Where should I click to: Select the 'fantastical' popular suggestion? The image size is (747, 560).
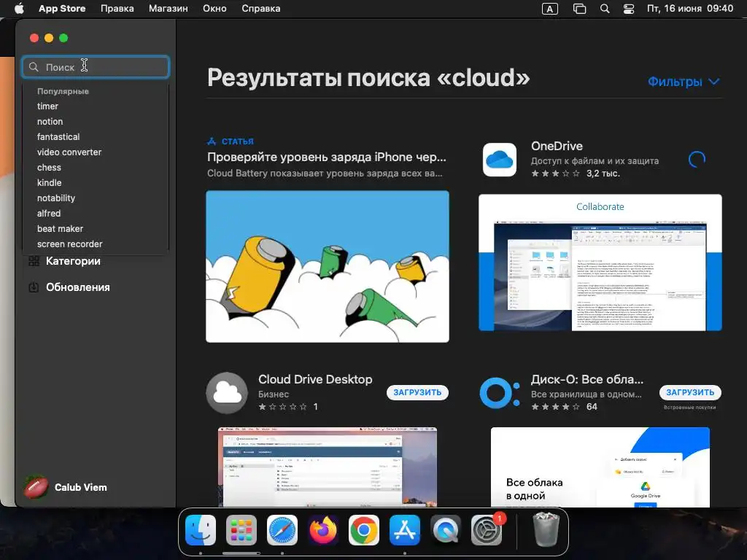coord(58,136)
